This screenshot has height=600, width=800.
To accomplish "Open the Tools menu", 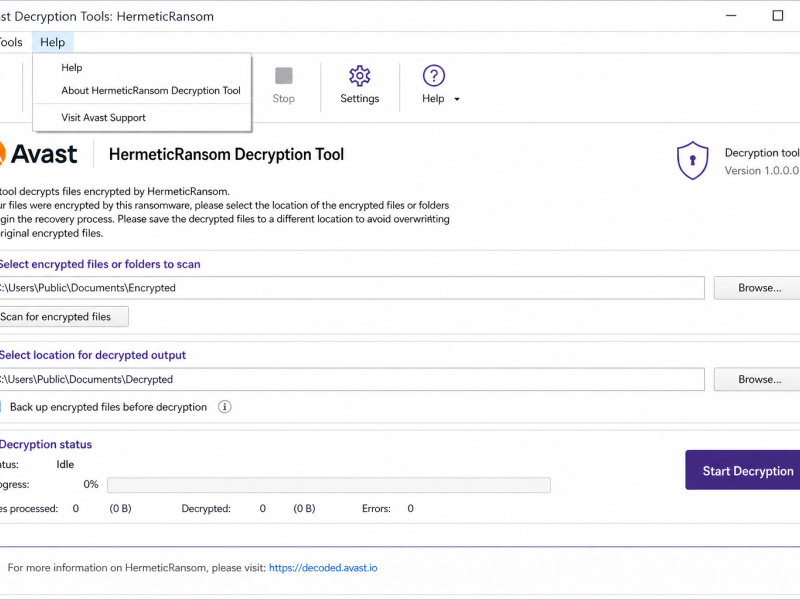I will (11, 42).
